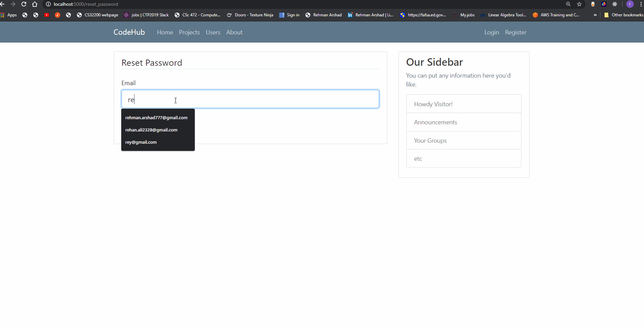Open the Apps grid shortcut
The height and width of the screenshot is (329, 644).
(9, 15)
